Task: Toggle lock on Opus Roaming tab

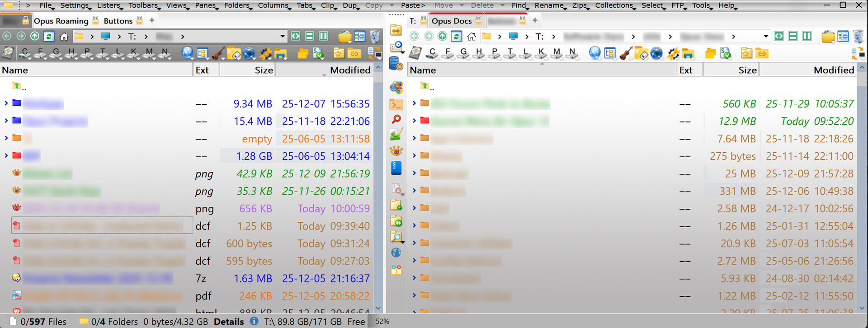Action: (x=95, y=20)
